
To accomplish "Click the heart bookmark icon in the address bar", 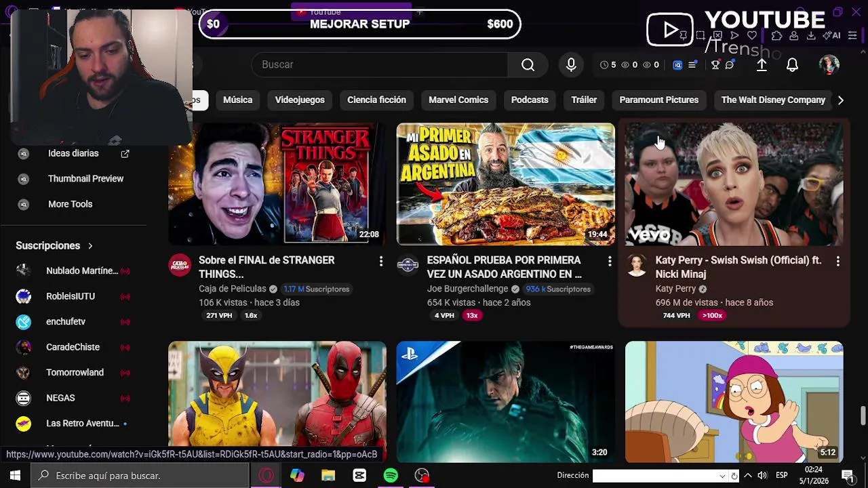I will [751, 35].
